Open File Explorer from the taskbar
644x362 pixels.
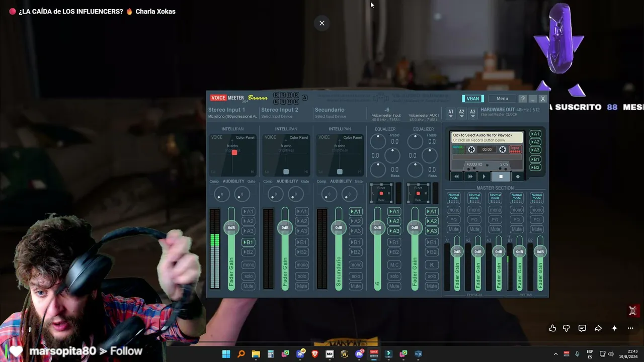pyautogui.click(x=256, y=354)
